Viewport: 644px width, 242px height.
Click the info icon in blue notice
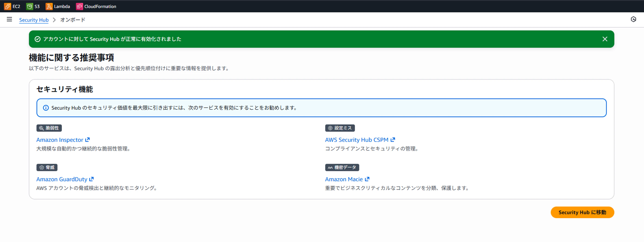46,108
